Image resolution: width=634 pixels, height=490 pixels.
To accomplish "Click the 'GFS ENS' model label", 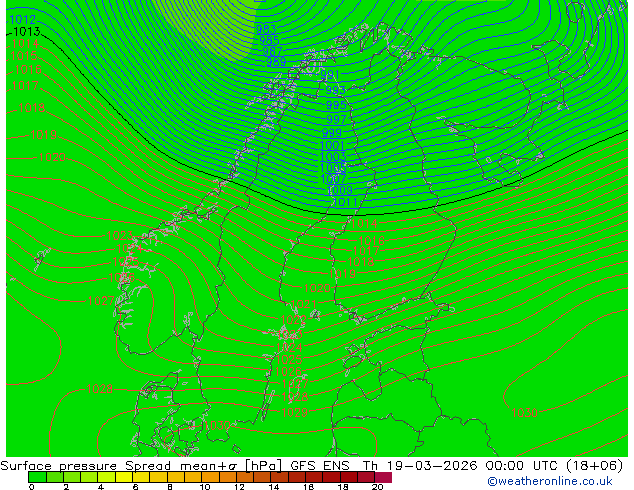I will pos(320,466).
